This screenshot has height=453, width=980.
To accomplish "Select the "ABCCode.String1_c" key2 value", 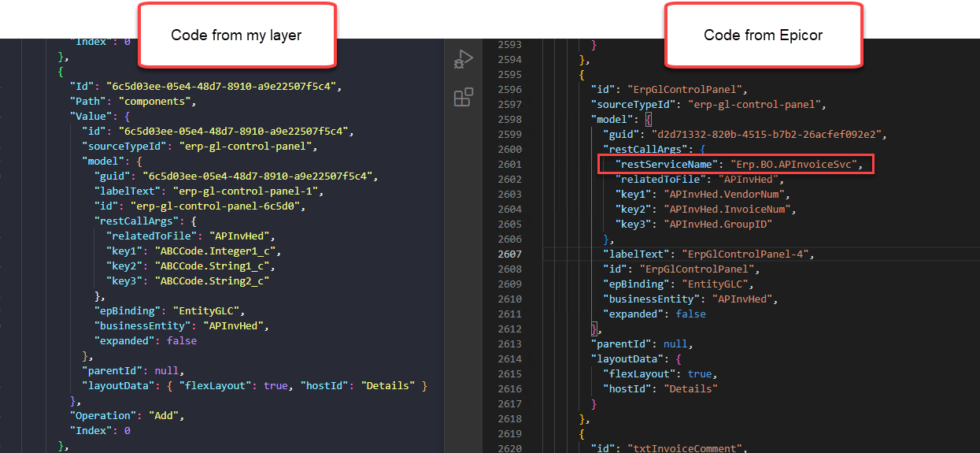I will point(214,266).
